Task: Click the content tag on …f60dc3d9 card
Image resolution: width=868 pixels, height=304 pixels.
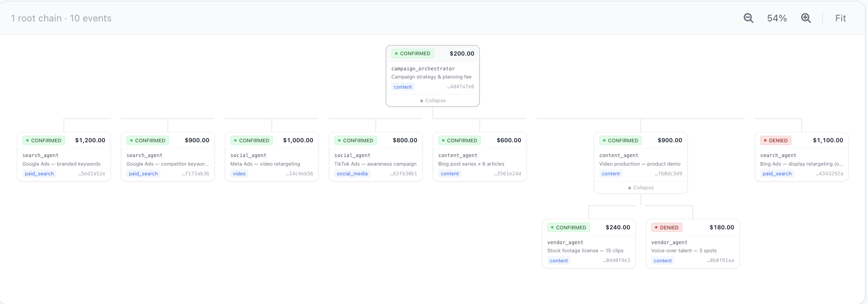Action: tap(611, 174)
